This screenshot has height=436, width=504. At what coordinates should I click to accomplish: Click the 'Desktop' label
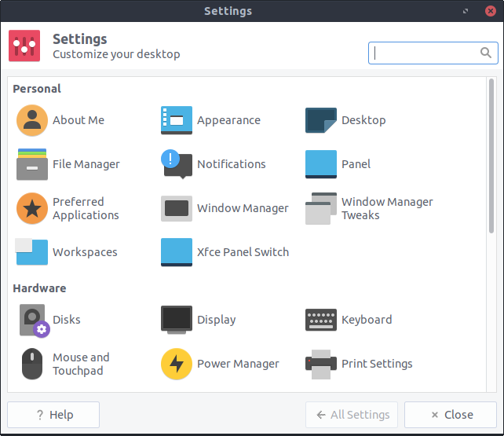pyautogui.click(x=363, y=120)
